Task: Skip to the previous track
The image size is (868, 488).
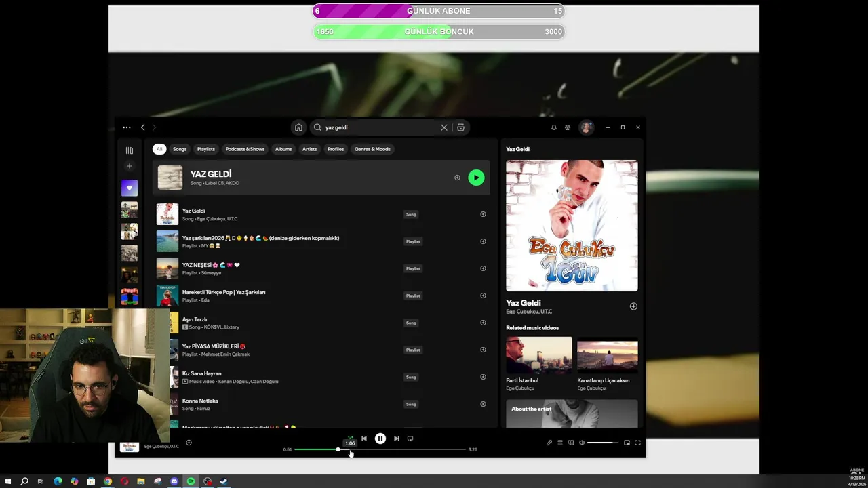Action: pyautogui.click(x=364, y=439)
